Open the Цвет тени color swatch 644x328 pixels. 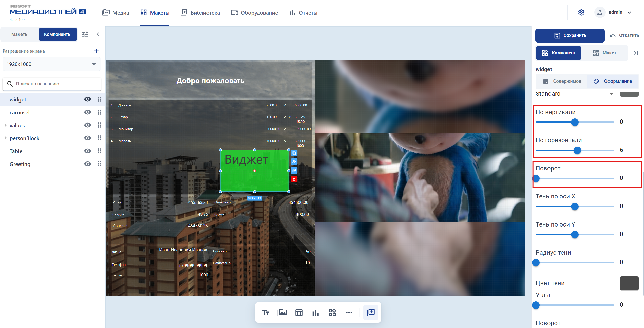click(x=629, y=283)
